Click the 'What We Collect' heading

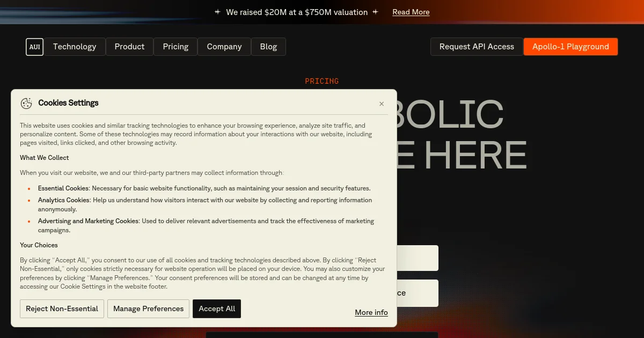coord(45,158)
